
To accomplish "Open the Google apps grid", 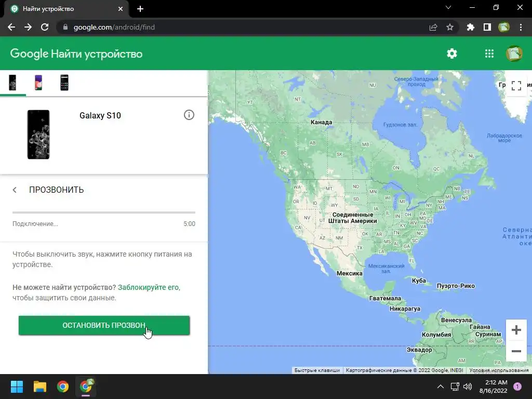I will pos(489,54).
